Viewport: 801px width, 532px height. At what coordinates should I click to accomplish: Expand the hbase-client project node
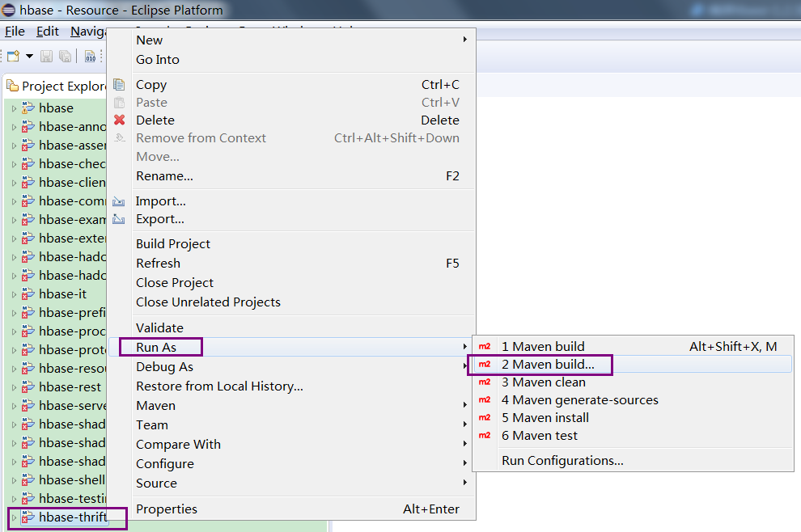tap(14, 183)
